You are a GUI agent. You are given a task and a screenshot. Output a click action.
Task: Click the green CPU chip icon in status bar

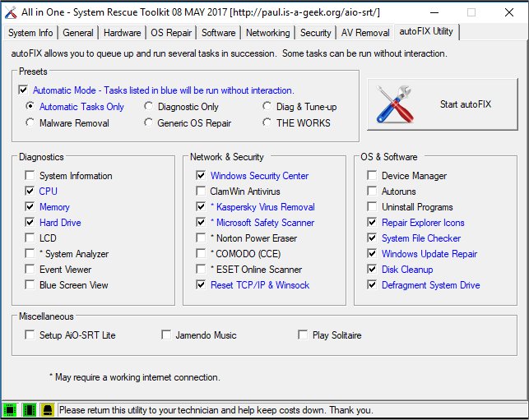pos(11,409)
